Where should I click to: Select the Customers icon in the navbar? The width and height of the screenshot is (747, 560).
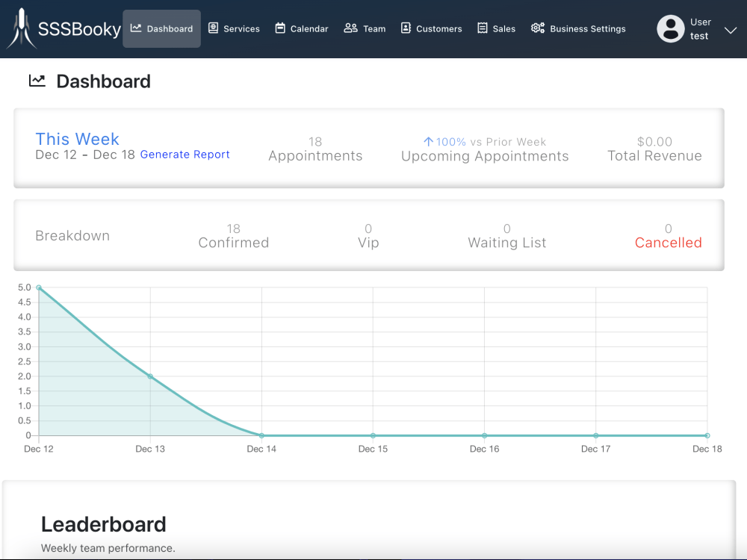(x=405, y=28)
